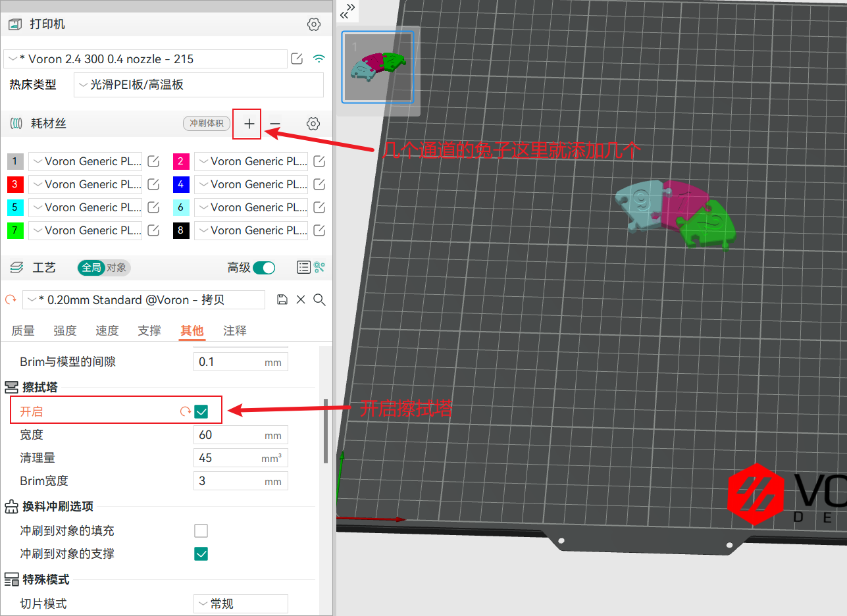Switch process scope to 对象
Image resolution: width=847 pixels, height=616 pixels.
click(117, 267)
